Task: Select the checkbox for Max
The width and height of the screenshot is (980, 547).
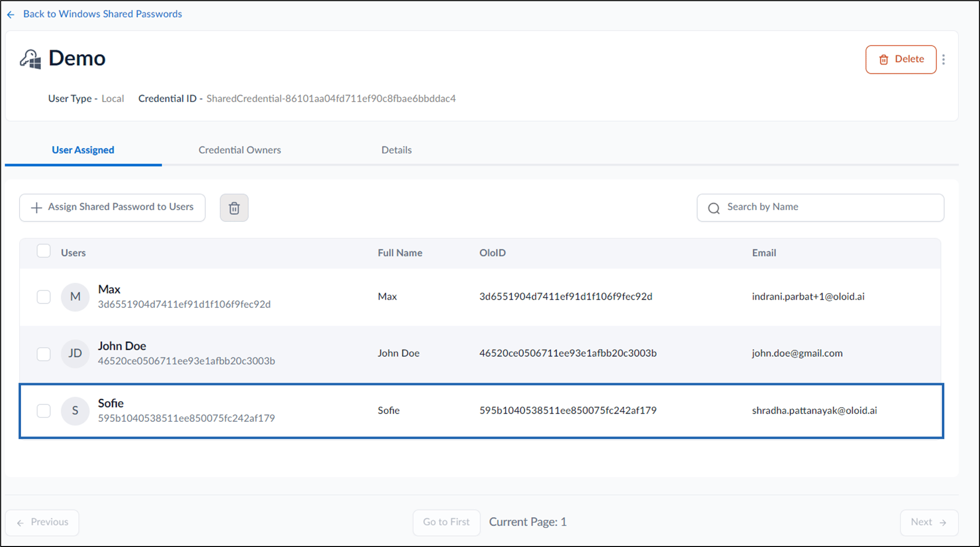Action: click(44, 297)
